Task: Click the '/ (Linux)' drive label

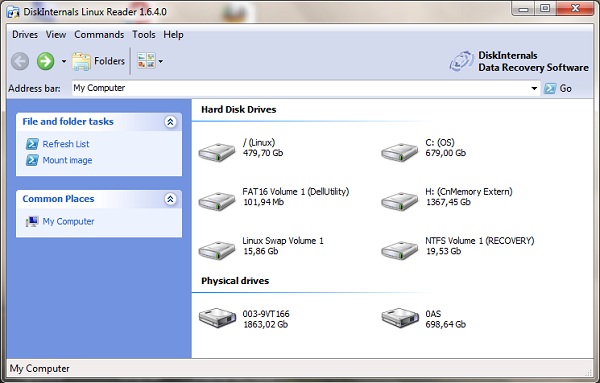Action: click(259, 143)
